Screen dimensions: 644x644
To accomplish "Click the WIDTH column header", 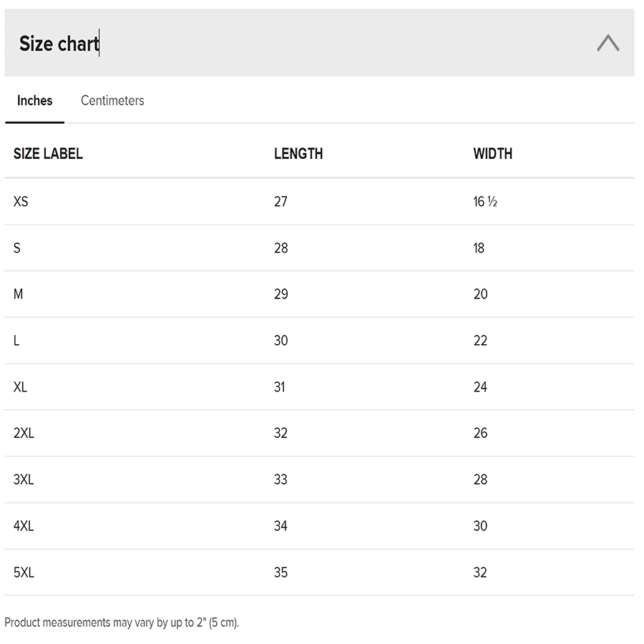I will coord(493,154).
